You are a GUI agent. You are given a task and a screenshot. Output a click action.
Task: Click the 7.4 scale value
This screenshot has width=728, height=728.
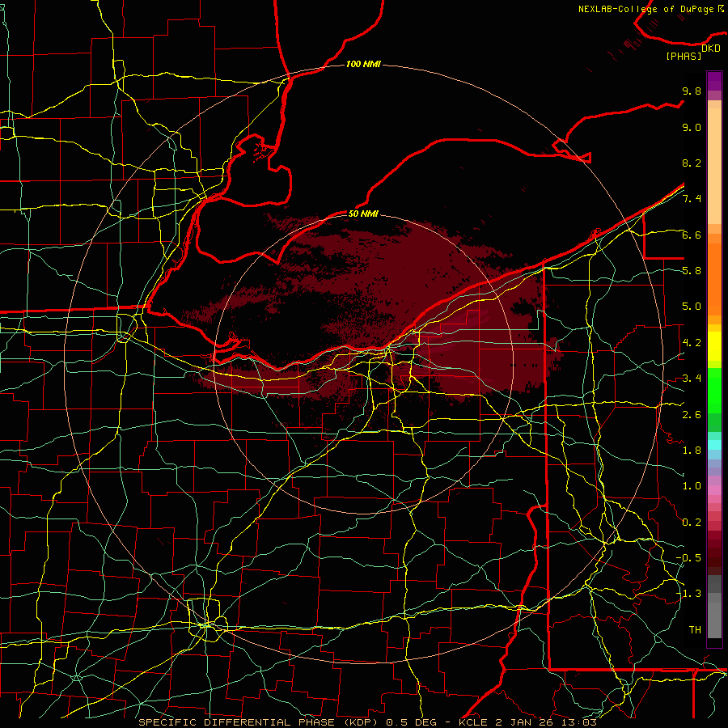click(x=692, y=199)
